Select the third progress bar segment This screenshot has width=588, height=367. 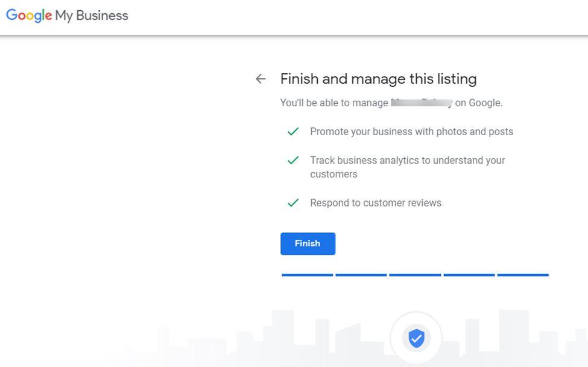[x=415, y=275]
